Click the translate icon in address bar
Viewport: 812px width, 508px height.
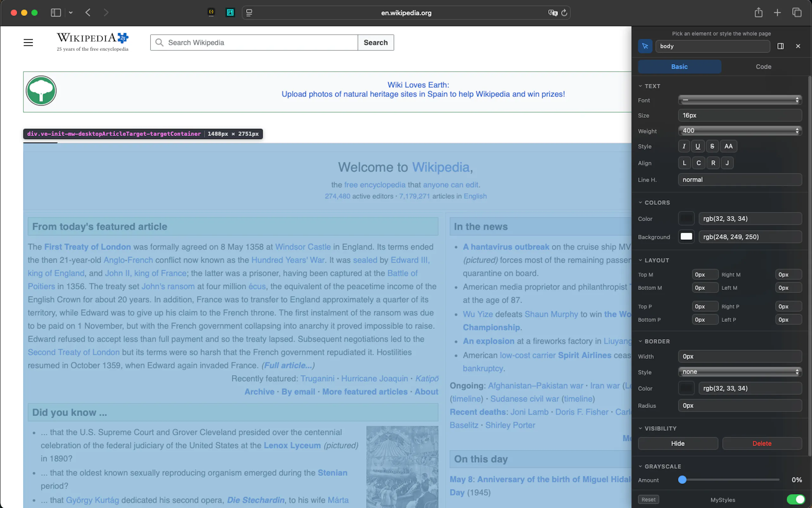click(552, 13)
